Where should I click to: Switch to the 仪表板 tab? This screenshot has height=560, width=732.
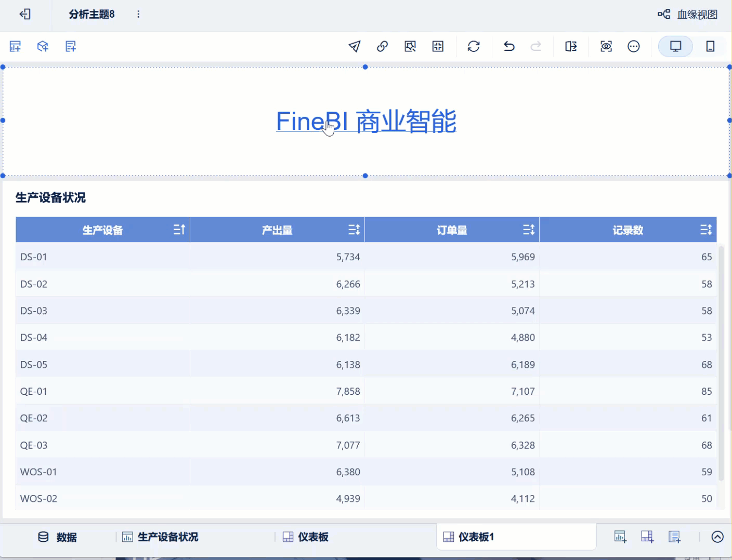[x=306, y=537]
